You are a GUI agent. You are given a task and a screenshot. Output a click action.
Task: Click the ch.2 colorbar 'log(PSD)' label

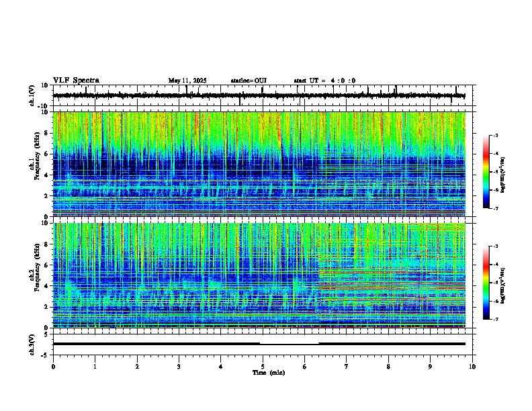click(x=503, y=285)
